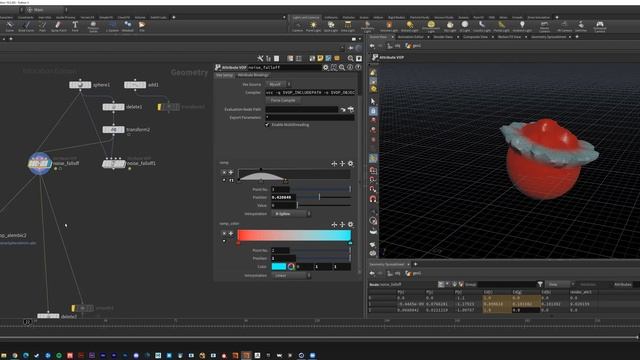Click the parameter search magnifier icon
The height and width of the screenshot is (360, 640).
342,67
